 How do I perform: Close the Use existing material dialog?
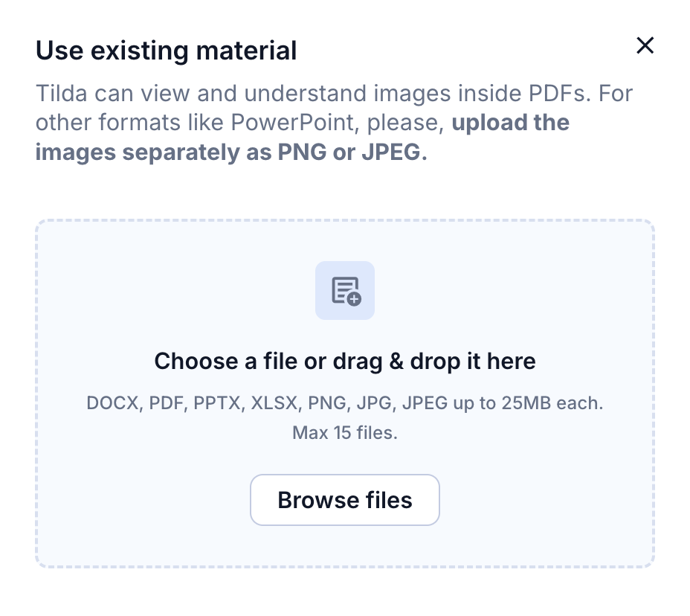coord(645,45)
